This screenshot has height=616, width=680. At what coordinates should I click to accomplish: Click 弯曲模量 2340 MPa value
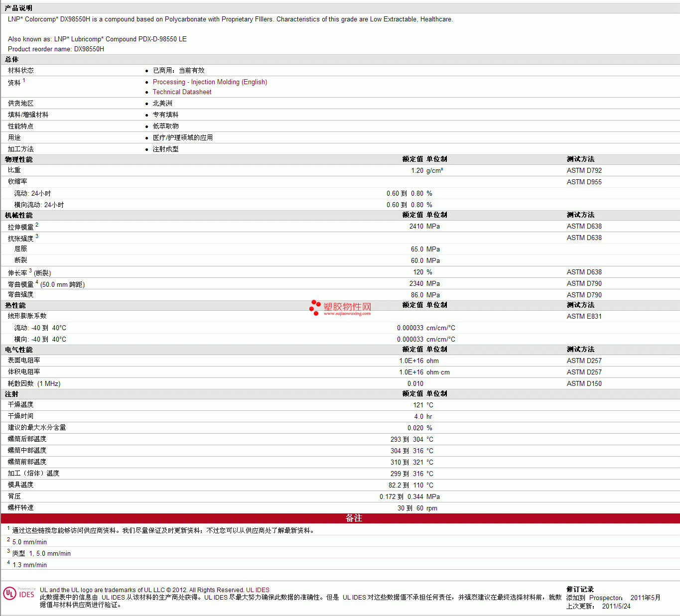(x=424, y=283)
